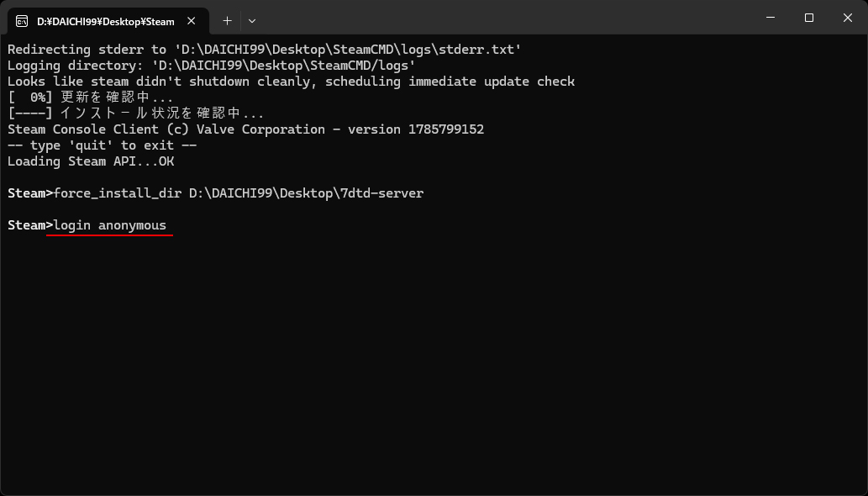Click the インストール状況を確認中 line

point(136,113)
